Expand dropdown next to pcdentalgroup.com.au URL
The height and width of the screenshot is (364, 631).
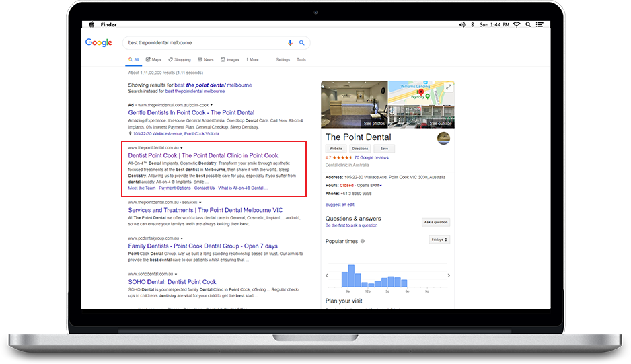coord(182,238)
